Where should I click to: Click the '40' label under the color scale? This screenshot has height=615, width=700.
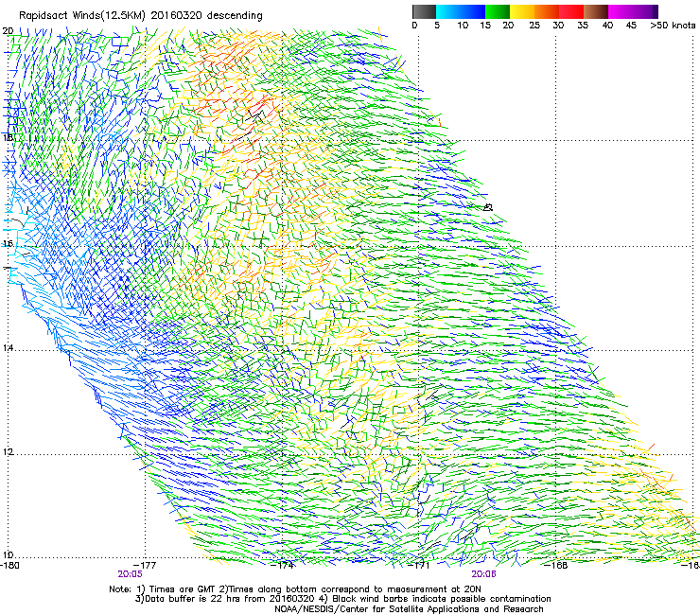[x=607, y=26]
